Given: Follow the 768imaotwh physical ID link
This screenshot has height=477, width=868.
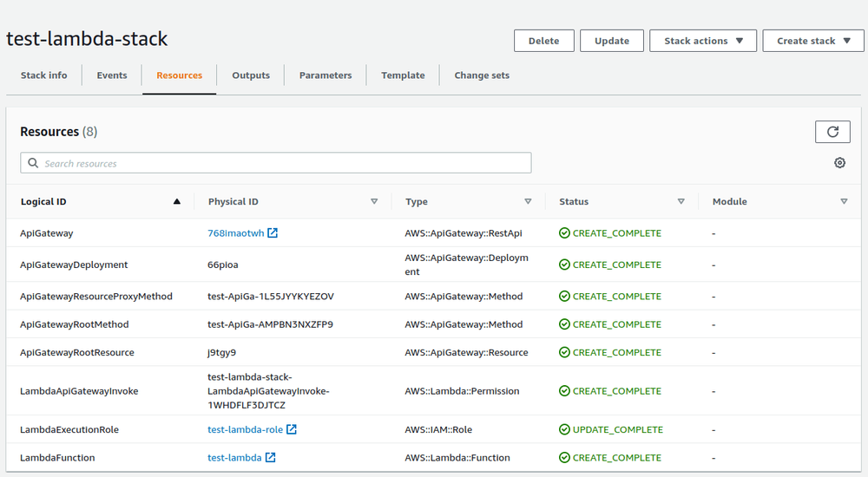Looking at the screenshot, I should [235, 233].
